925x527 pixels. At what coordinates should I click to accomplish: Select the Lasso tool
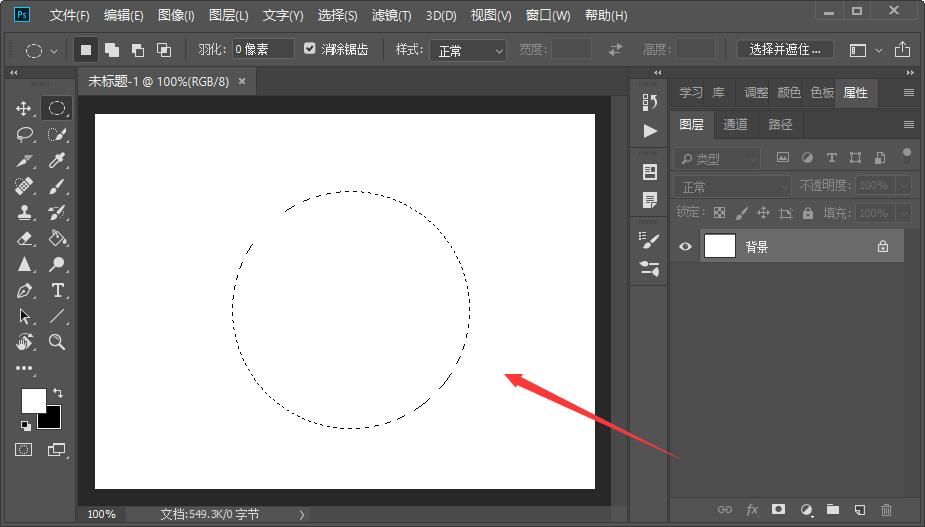pos(24,135)
